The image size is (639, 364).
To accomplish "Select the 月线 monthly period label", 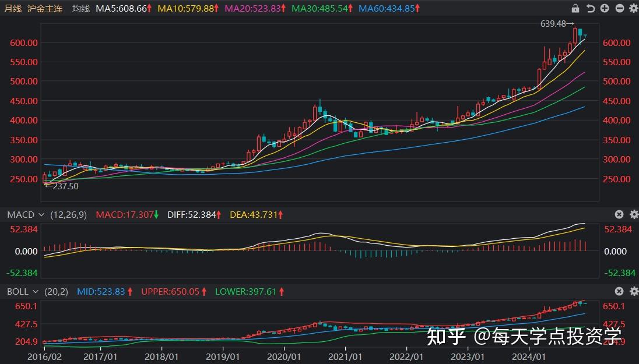I will click(x=13, y=8).
